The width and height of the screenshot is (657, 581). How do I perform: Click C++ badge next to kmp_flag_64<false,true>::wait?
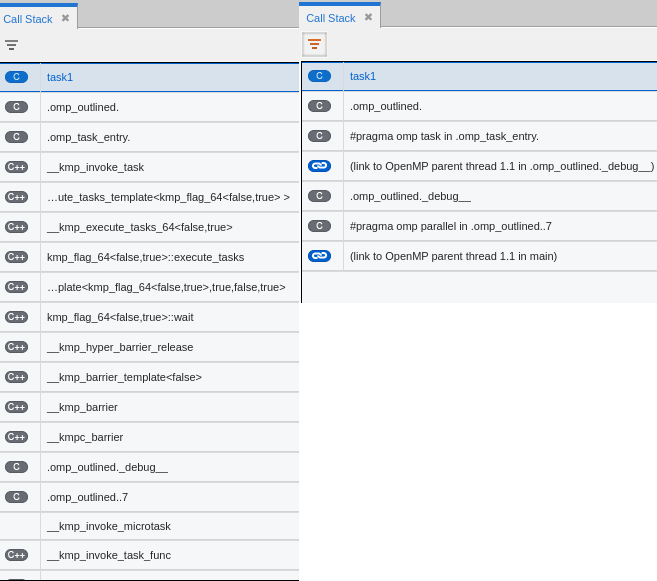tap(16, 317)
